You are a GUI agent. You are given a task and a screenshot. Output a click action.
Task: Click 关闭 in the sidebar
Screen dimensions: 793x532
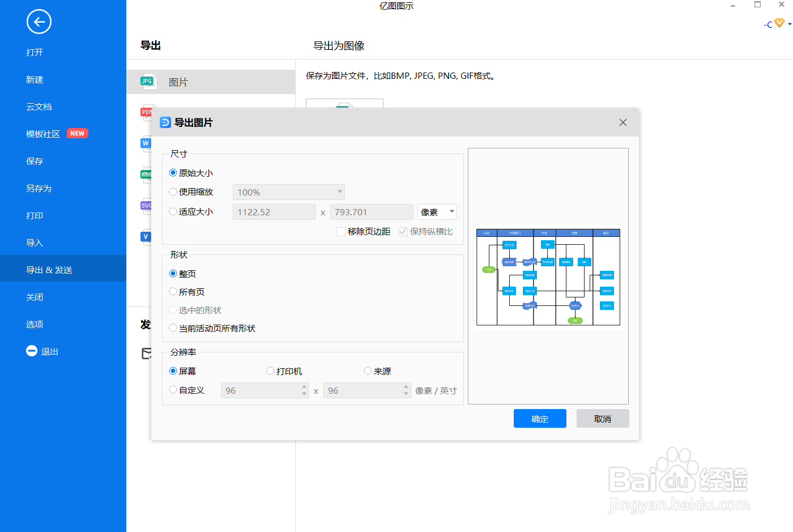35,297
